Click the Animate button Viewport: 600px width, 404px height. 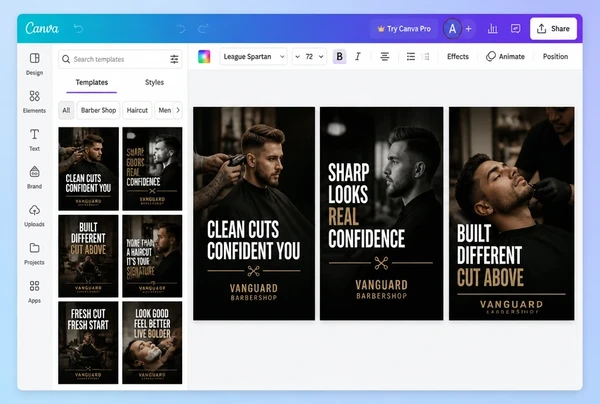click(505, 57)
